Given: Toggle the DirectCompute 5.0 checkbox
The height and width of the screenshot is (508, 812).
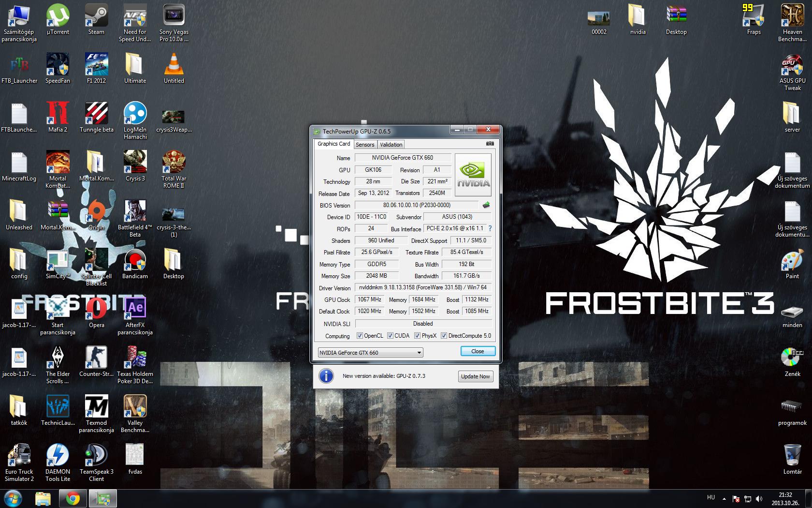Looking at the screenshot, I should pos(444,336).
